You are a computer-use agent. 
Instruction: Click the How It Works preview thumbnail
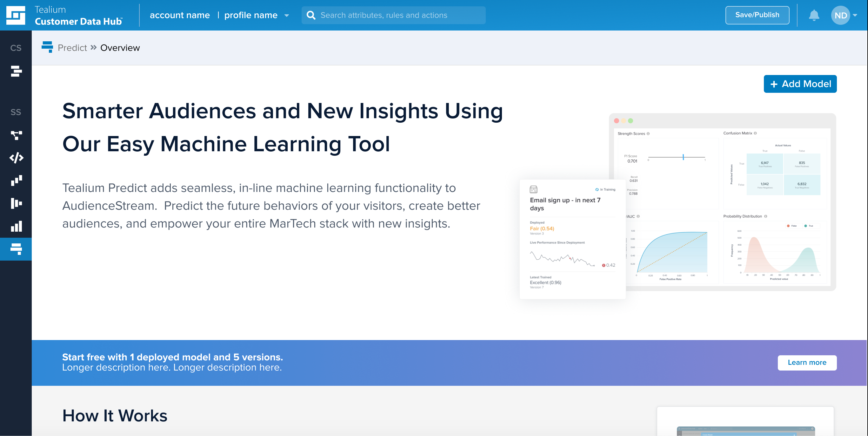pyautogui.click(x=745, y=431)
